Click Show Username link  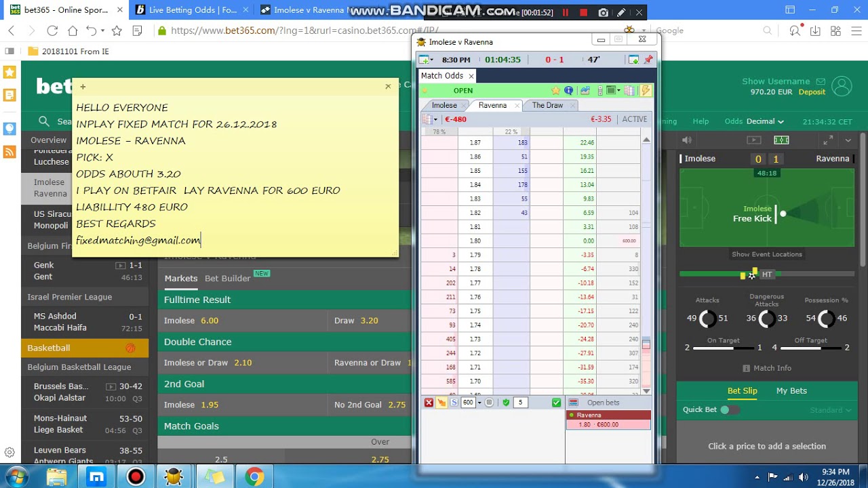click(x=776, y=81)
